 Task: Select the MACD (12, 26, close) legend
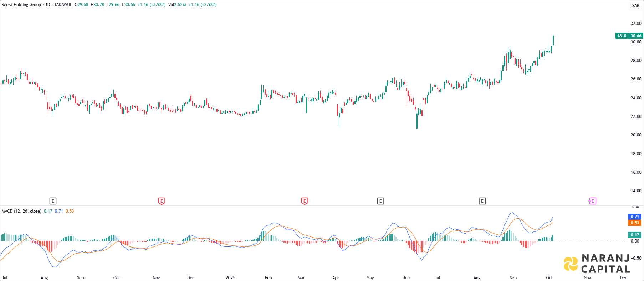click(x=21, y=211)
